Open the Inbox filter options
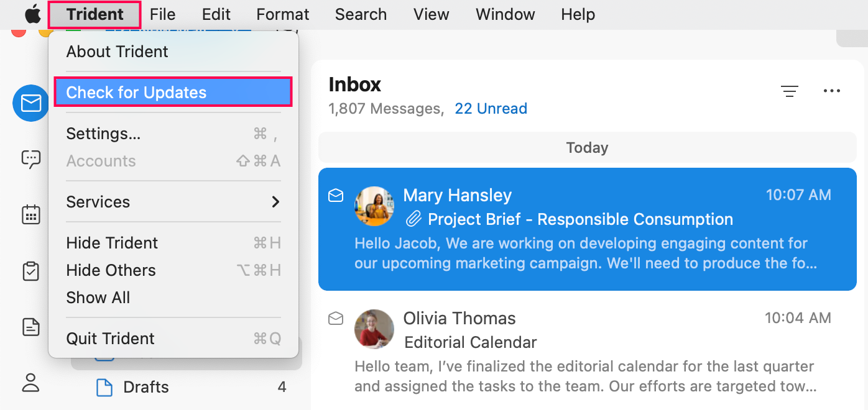Viewport: 868px width, 410px height. 790,91
